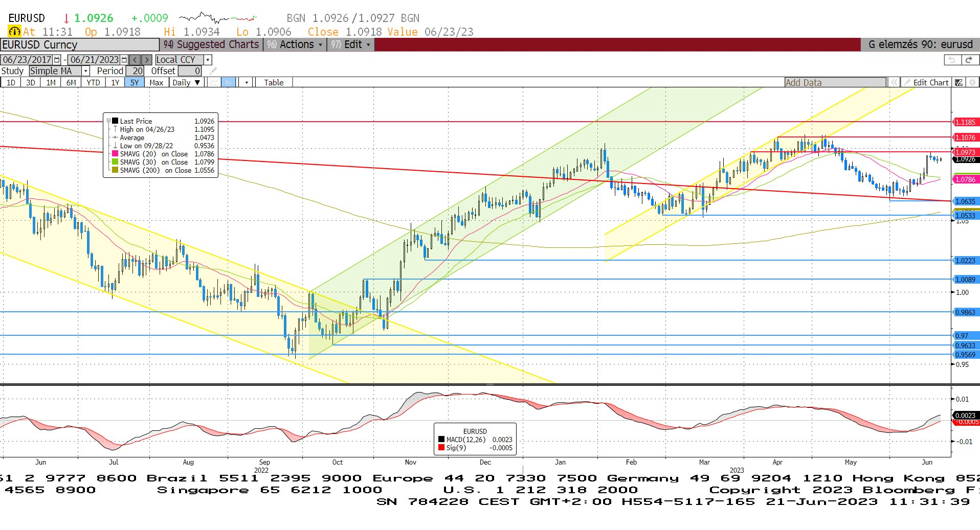
Task: Open chart settings gear icon
Action: (x=972, y=82)
